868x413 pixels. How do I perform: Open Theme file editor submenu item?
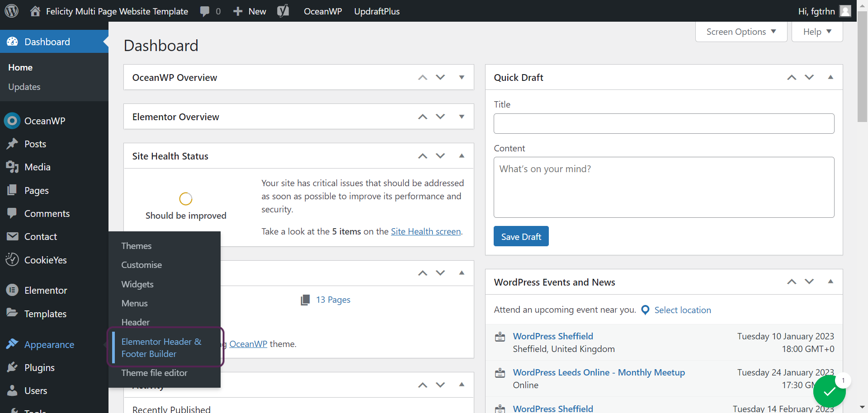(x=154, y=373)
